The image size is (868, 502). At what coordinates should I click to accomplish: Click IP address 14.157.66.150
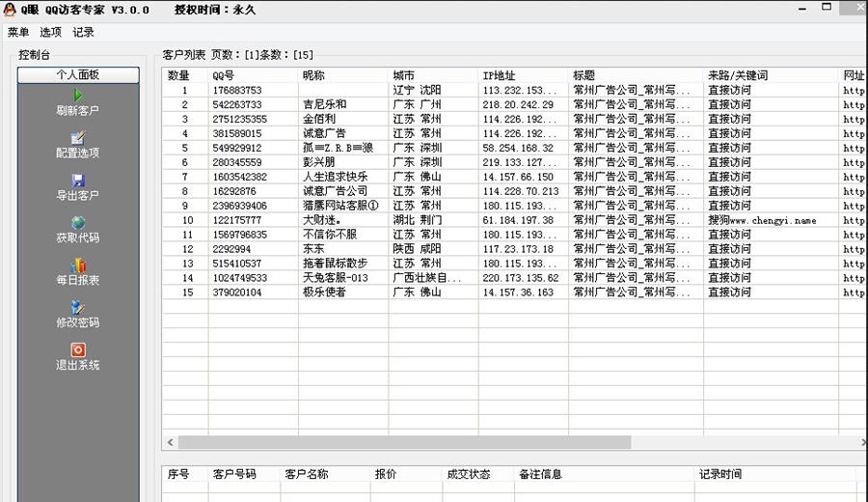(518, 177)
